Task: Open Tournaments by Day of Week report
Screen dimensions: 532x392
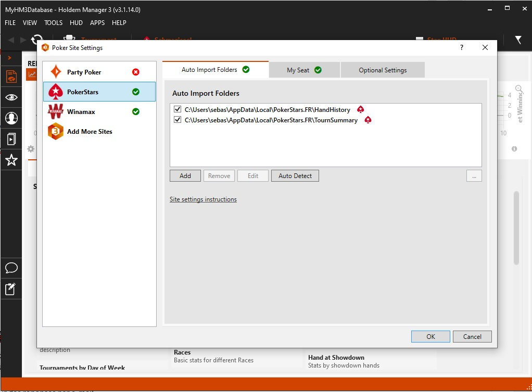Action: click(x=82, y=368)
